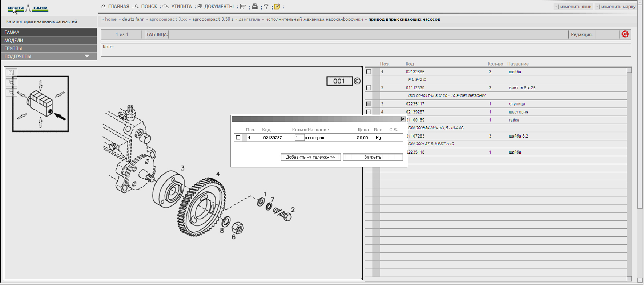The width and height of the screenshot is (644, 285).
Task: Zoom out of the parts diagram
Action: pos(11,92)
